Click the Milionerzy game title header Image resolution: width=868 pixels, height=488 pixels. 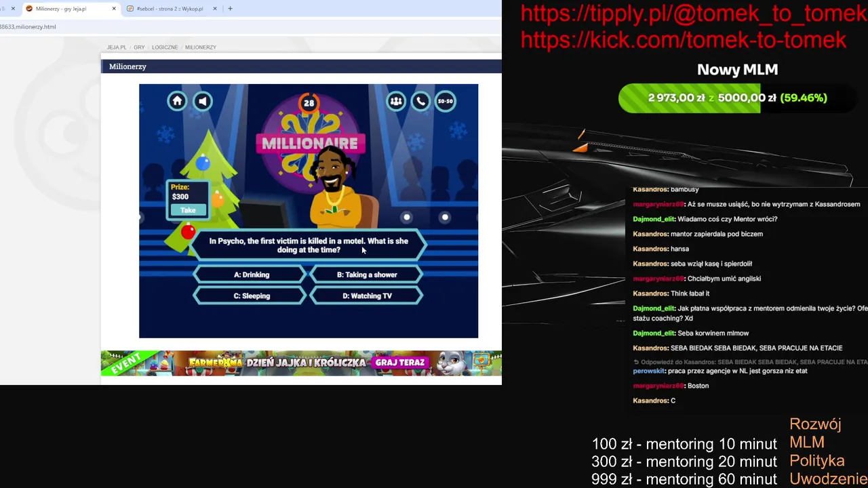coord(127,66)
